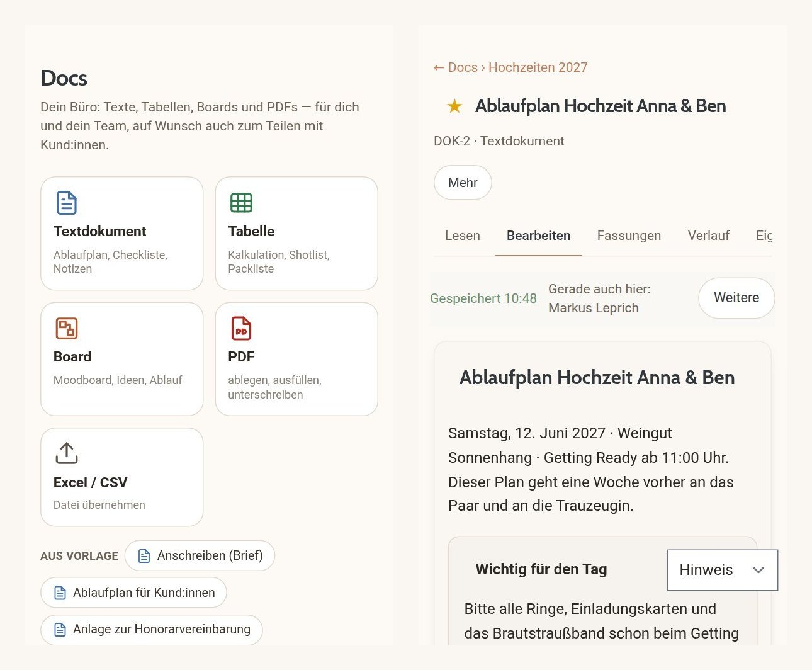
Task: Use the Anschreiben (Brief) template
Action: [x=200, y=556]
